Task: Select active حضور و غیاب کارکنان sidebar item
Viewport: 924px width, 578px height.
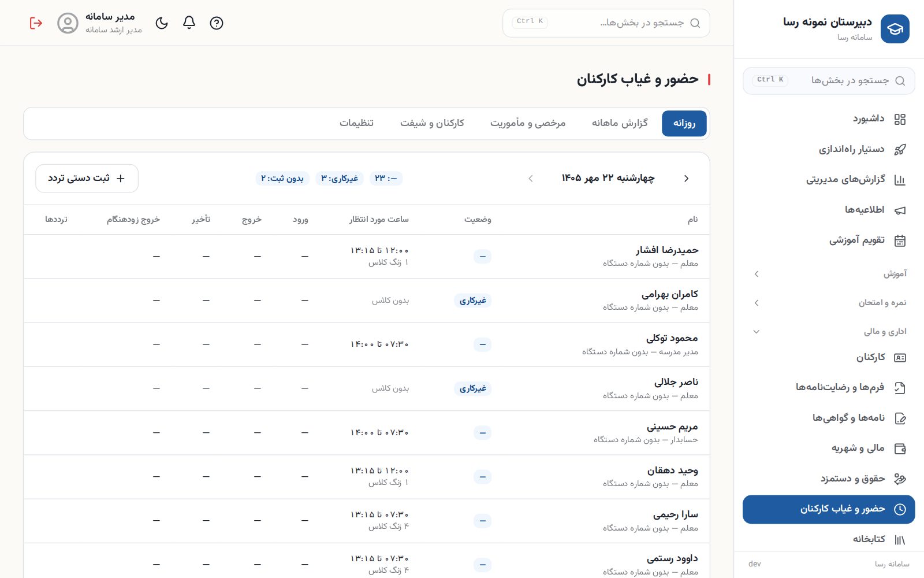Action: (829, 509)
